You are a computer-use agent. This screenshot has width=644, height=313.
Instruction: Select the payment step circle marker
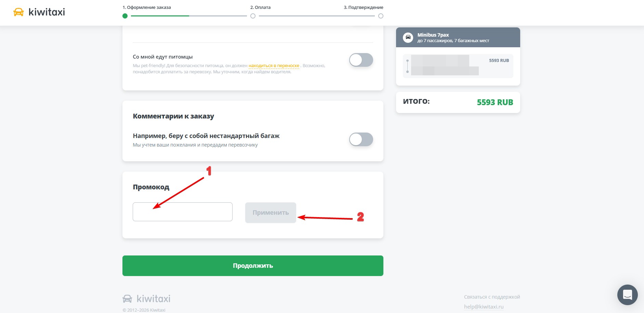tap(253, 16)
